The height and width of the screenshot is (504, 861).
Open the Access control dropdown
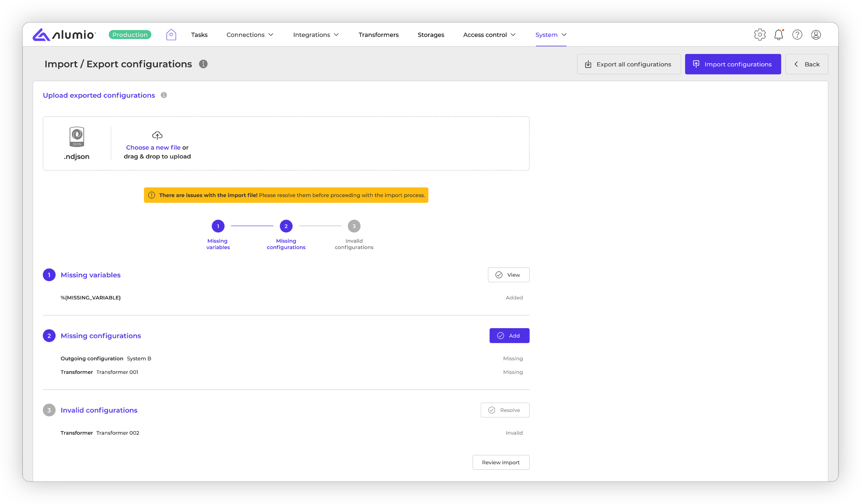[489, 35]
